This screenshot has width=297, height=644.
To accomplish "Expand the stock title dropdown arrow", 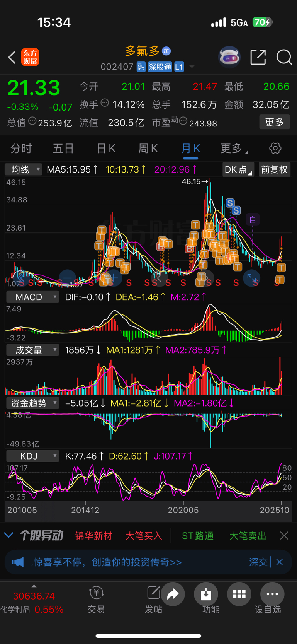I will pyautogui.click(x=192, y=67).
